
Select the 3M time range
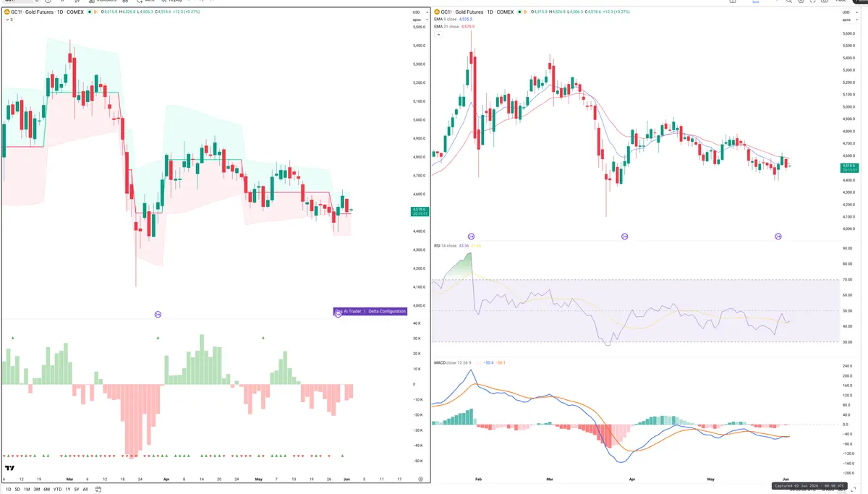coord(37,489)
